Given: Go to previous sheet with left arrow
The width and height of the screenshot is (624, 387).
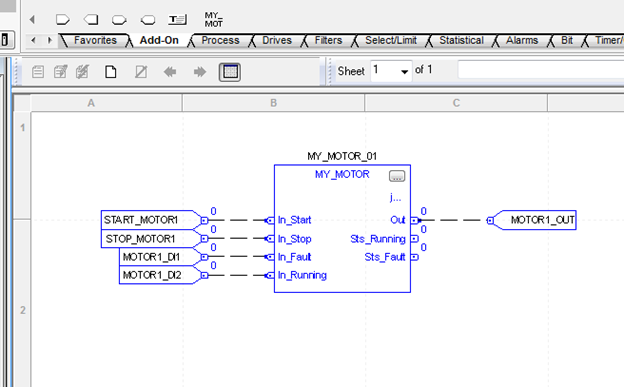Looking at the screenshot, I should [x=170, y=72].
